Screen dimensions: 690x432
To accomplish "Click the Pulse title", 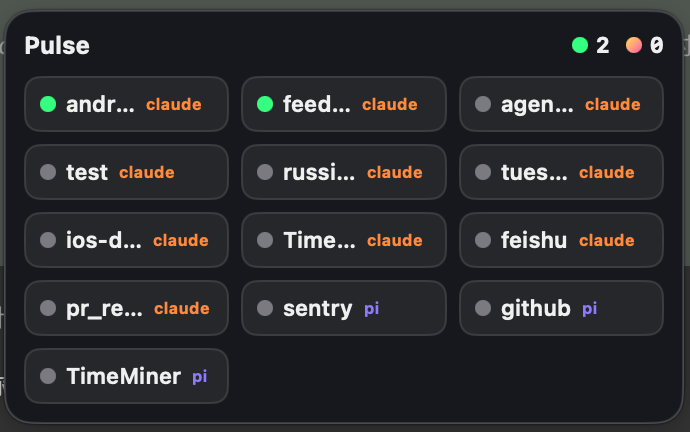I will (57, 45).
